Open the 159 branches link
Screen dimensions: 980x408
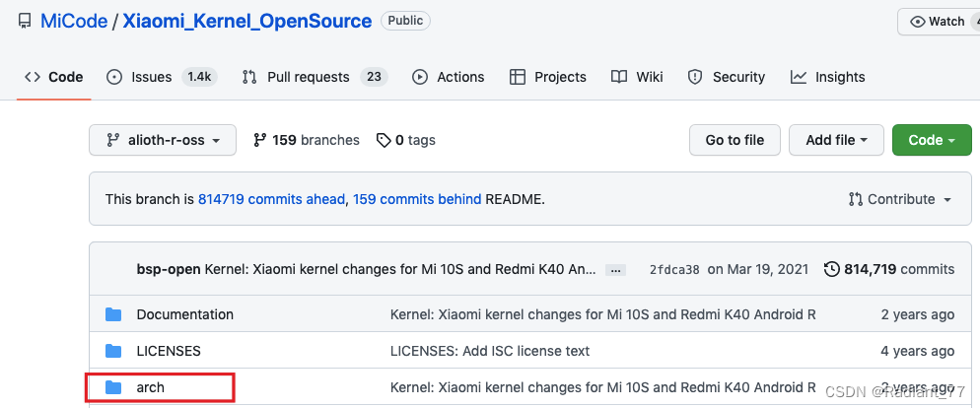[307, 140]
